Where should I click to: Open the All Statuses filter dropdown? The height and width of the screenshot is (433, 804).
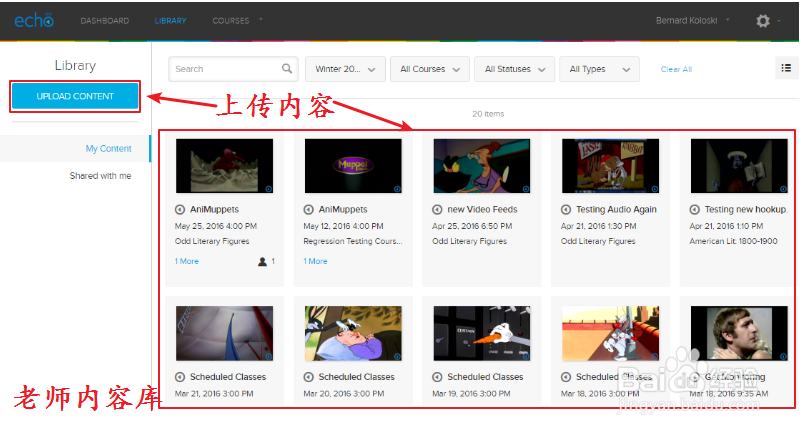coord(514,69)
